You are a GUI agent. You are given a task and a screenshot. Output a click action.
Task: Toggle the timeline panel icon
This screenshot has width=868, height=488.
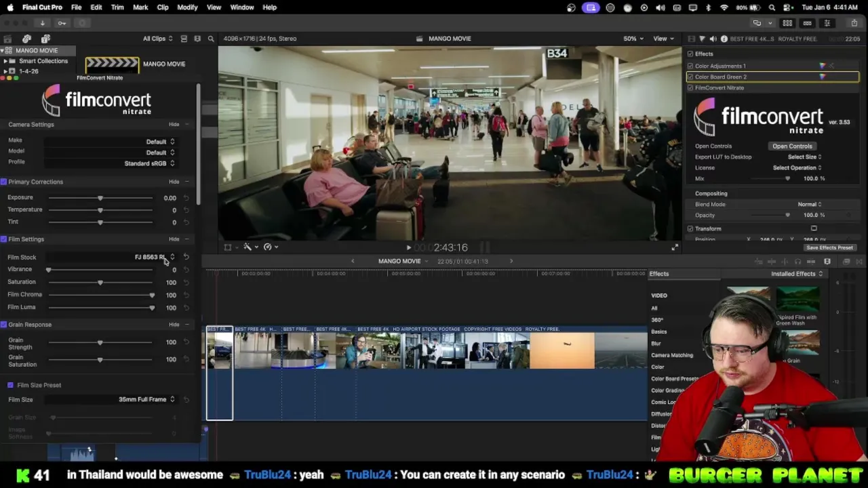point(807,23)
